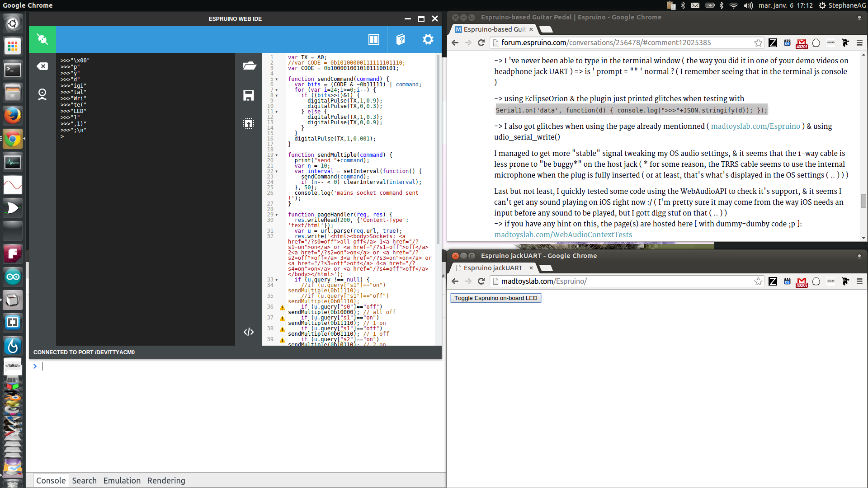Click warning marker on line 36
868x488 pixels.
tap(282, 308)
